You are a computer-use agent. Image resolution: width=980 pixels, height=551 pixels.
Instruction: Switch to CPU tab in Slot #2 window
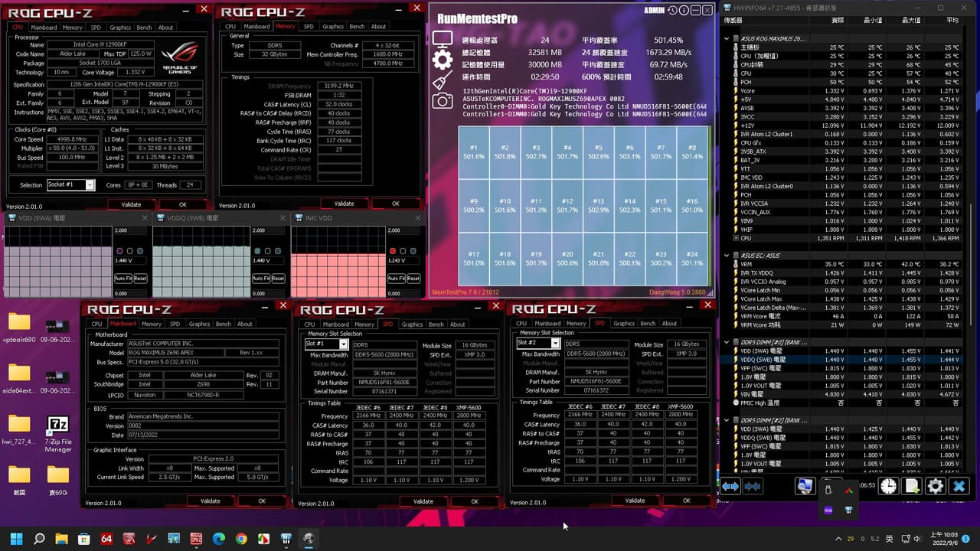521,324
